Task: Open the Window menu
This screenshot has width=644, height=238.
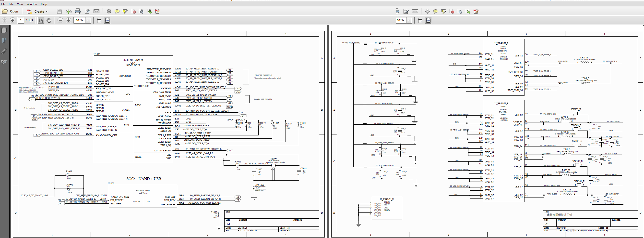Action: (32, 4)
